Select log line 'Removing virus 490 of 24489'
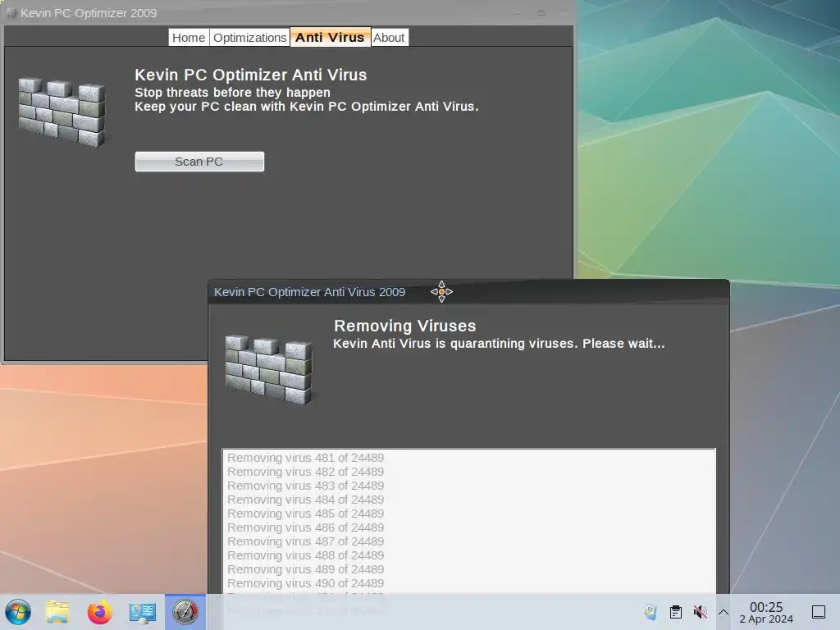Screen dimensions: 840x630 coord(305,583)
